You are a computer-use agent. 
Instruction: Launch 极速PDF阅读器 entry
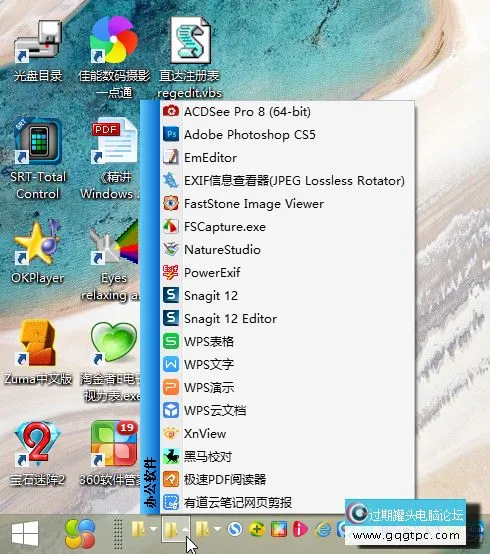pos(287,479)
